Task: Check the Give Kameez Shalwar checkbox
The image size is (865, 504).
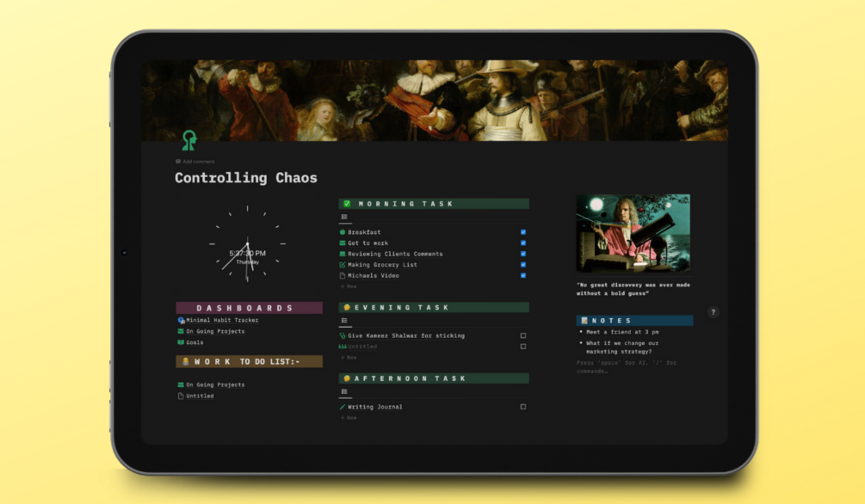Action: (x=523, y=335)
